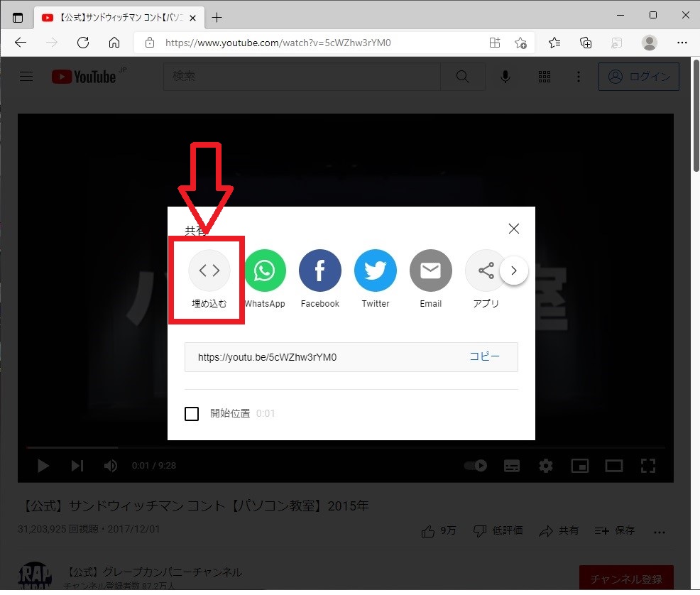
Task: Click コピー to copy the link
Action: [484, 356]
